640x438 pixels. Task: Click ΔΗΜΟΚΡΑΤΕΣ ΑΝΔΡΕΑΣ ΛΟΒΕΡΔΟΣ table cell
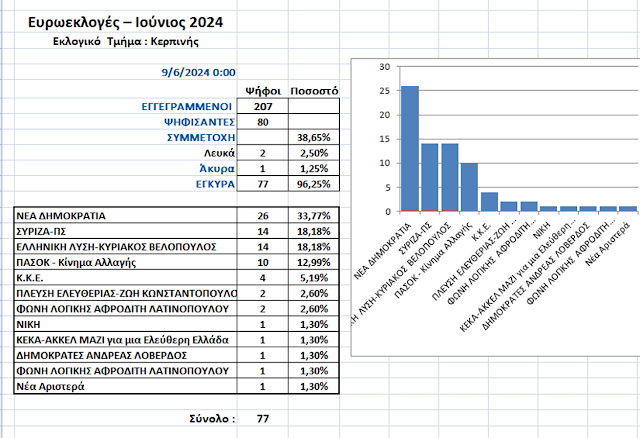125,355
